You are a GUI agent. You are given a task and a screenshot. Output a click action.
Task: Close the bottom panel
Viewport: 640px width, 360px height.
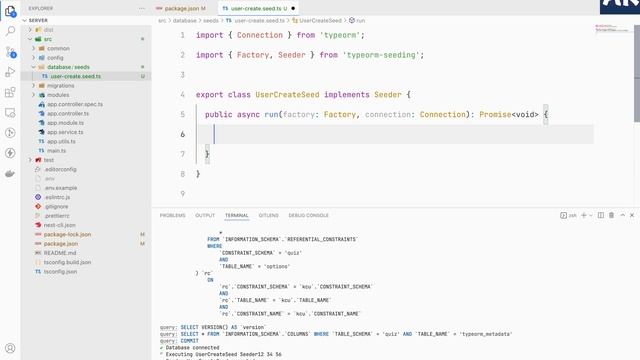632,215
